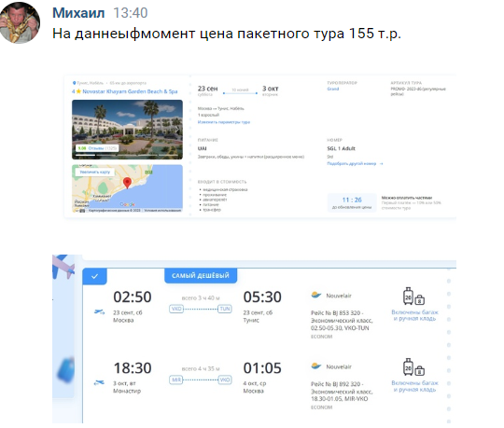The image size is (504, 428).
Task: Click the outbound flight plane icon
Action: click(x=99, y=311)
